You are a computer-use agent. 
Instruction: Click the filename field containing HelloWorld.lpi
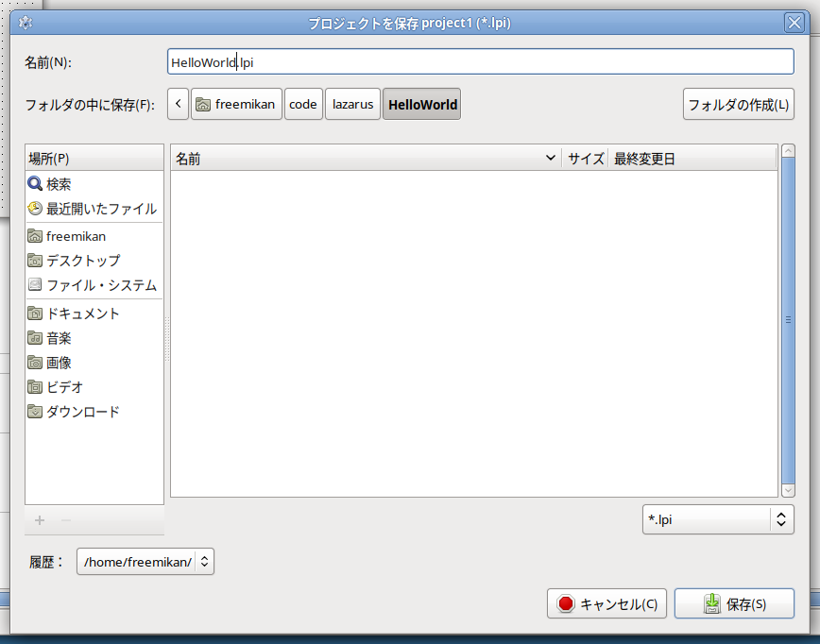tap(480, 62)
